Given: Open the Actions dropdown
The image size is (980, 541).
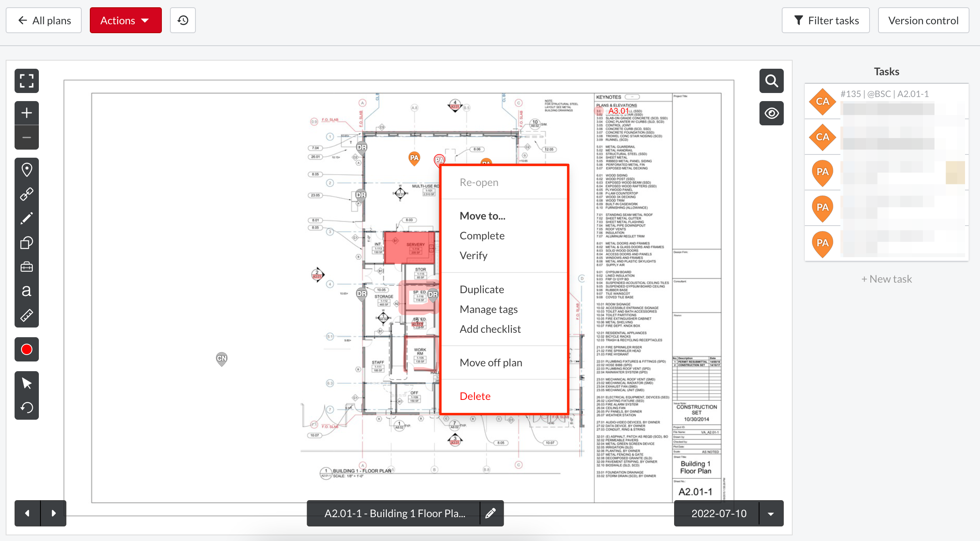Looking at the screenshot, I should click(125, 20).
